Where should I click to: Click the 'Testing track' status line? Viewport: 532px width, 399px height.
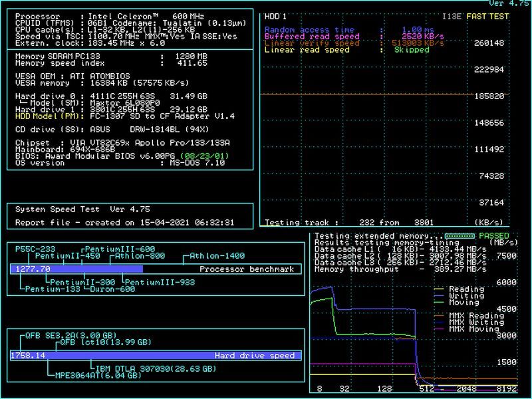[349, 223]
